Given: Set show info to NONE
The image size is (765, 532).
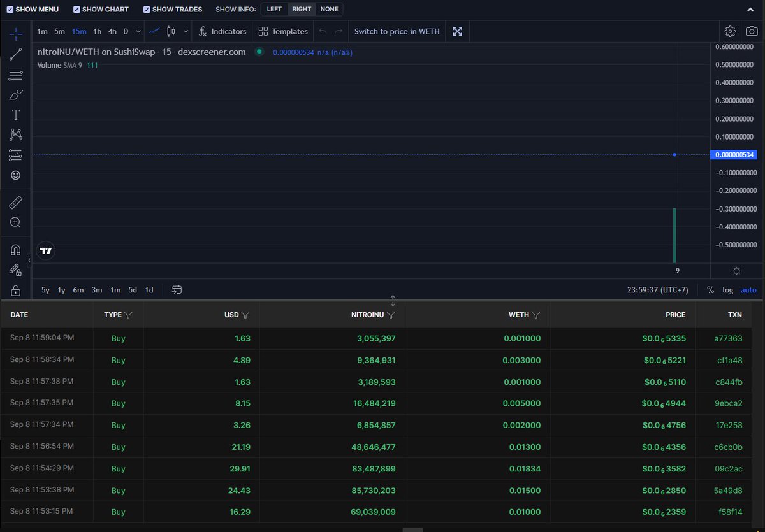Looking at the screenshot, I should [329, 10].
